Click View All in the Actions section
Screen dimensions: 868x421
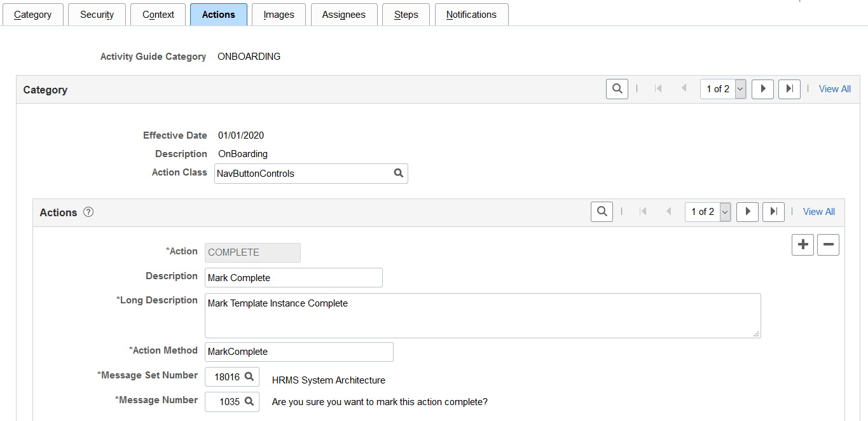(x=818, y=211)
